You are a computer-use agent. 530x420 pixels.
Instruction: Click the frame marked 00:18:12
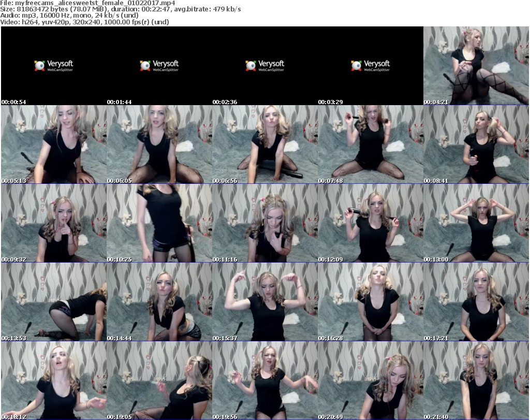pyautogui.click(x=54, y=381)
